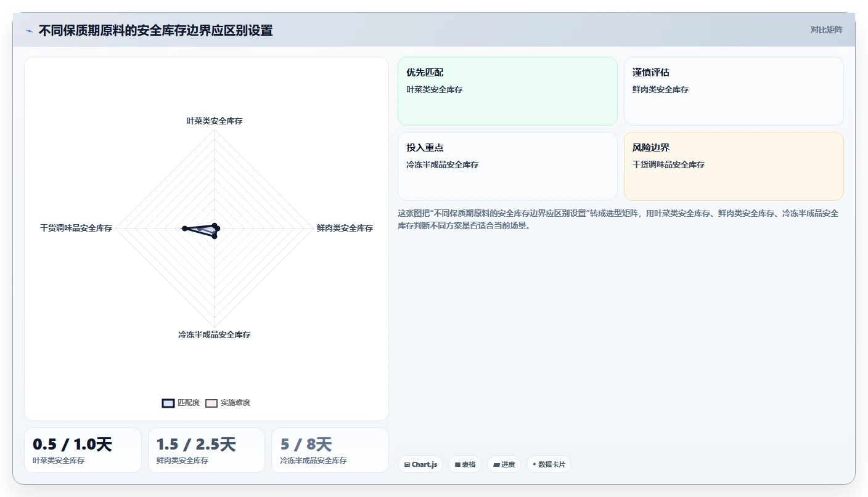Click the 匹配度 legend label text
Image resolution: width=868 pixels, height=497 pixels.
pyautogui.click(x=189, y=403)
